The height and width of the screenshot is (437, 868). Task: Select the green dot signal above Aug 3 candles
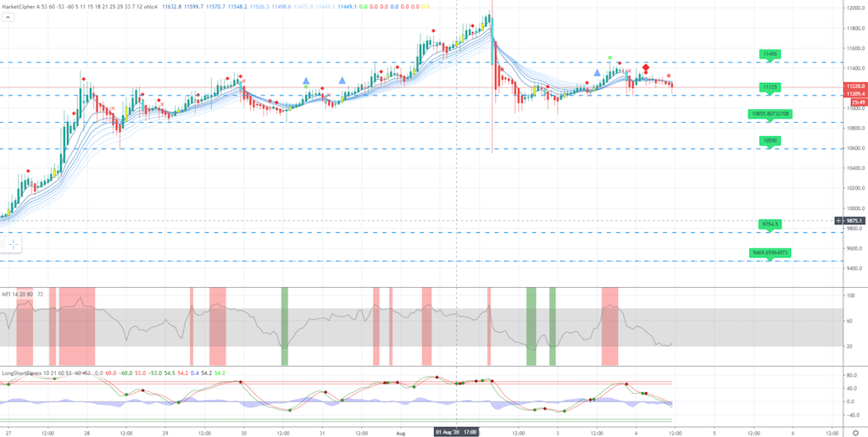click(610, 58)
